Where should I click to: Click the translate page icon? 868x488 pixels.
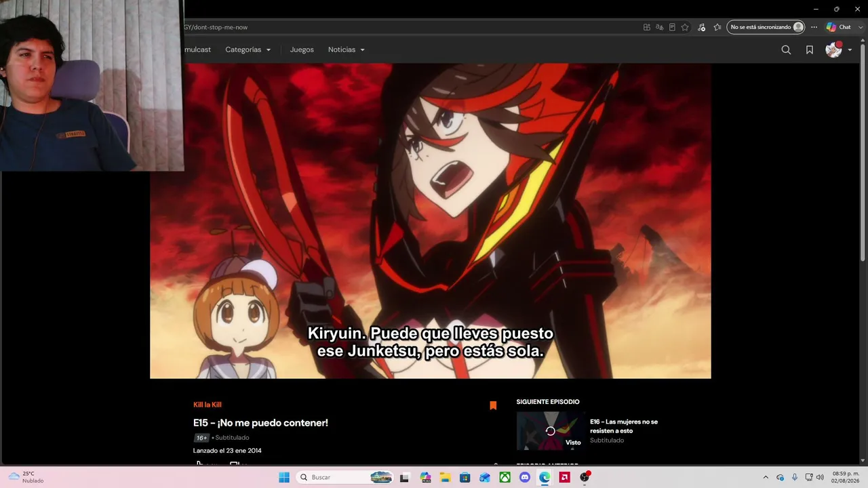coord(659,27)
